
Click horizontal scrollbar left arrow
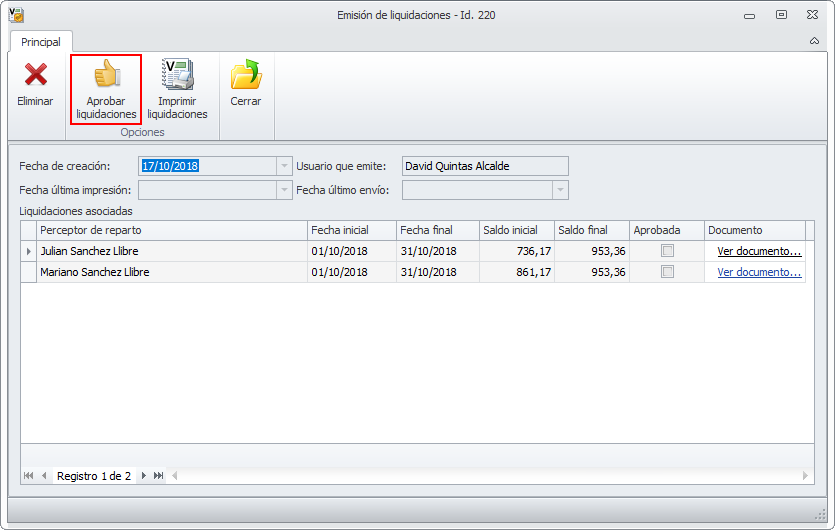tap(175, 476)
